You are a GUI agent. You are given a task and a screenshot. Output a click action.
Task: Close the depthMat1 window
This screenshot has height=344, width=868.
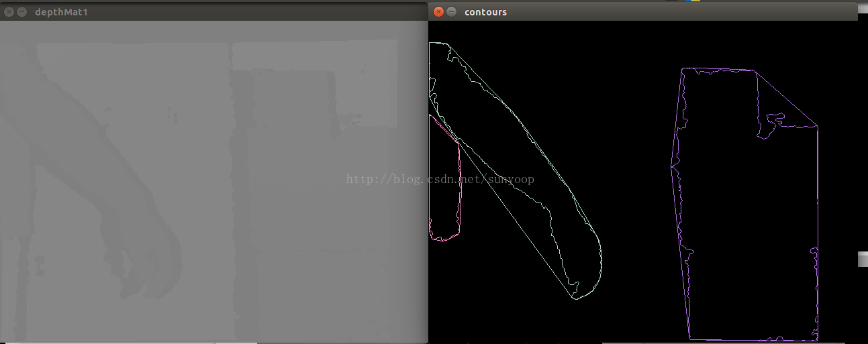tap(9, 12)
